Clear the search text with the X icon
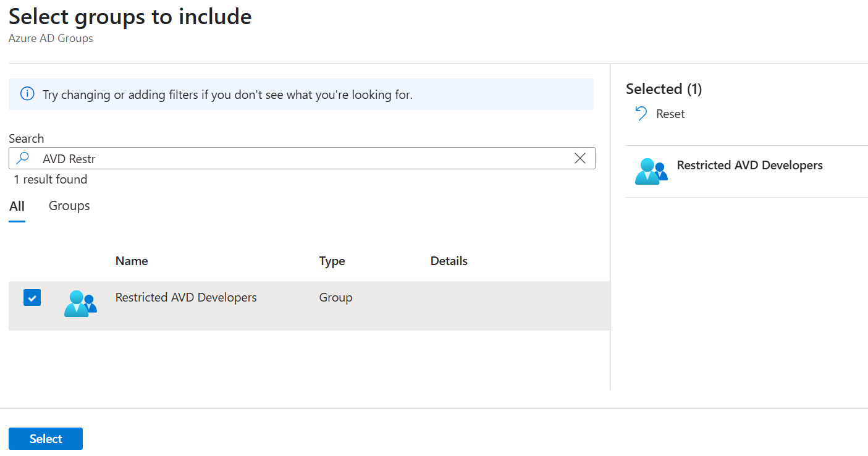The image size is (868, 456). 580,158
